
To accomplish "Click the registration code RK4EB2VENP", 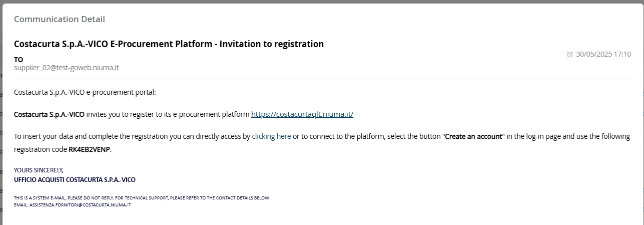I will click(89, 149).
